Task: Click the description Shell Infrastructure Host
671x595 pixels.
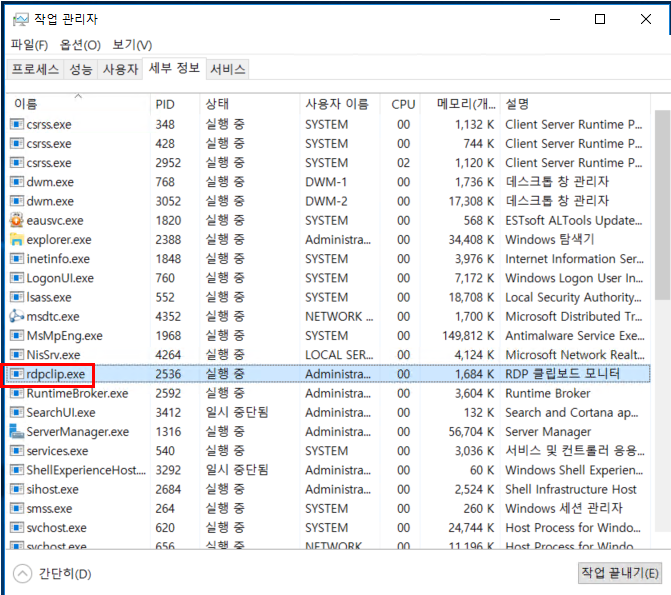Action: tap(571, 489)
